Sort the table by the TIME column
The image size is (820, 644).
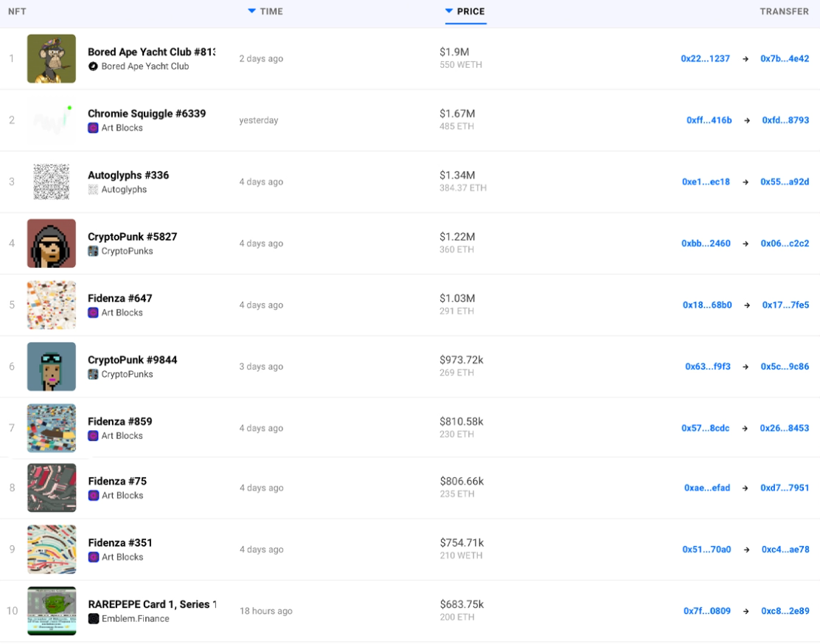(265, 12)
